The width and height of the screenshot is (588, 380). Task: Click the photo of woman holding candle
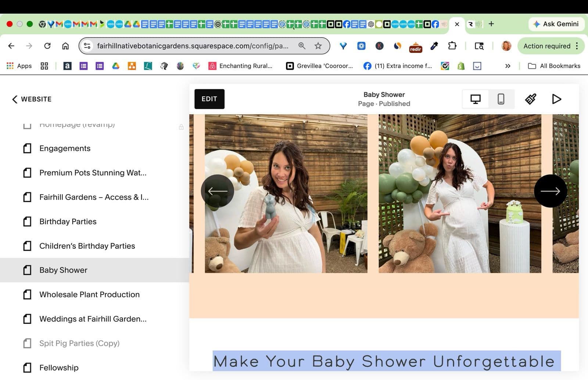(x=286, y=194)
